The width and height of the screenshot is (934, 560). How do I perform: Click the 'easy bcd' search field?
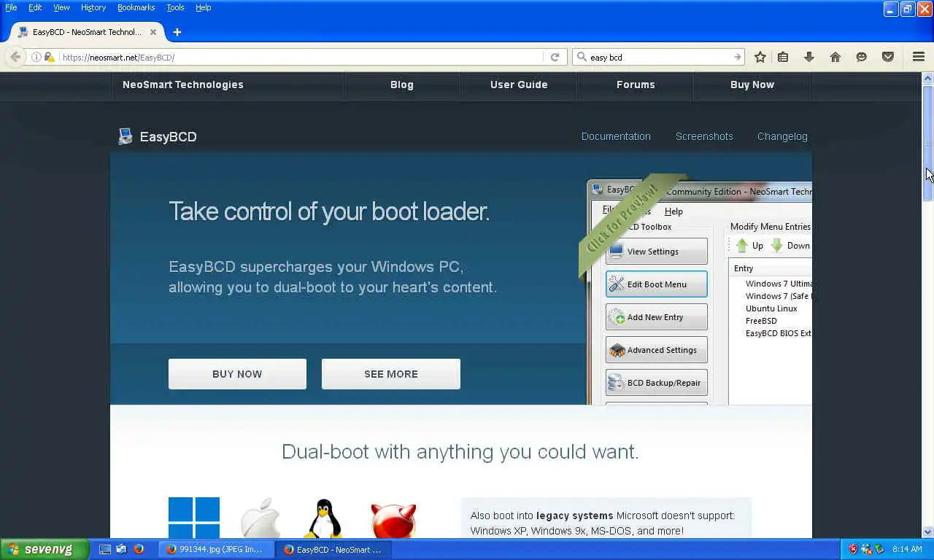pos(657,57)
